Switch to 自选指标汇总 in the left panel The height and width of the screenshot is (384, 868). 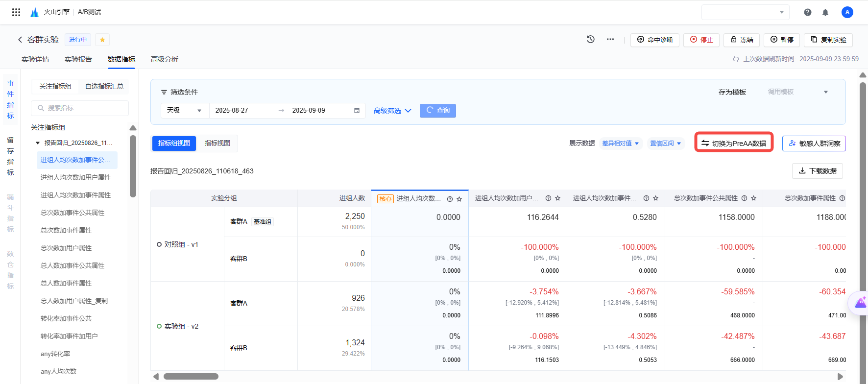pos(104,86)
